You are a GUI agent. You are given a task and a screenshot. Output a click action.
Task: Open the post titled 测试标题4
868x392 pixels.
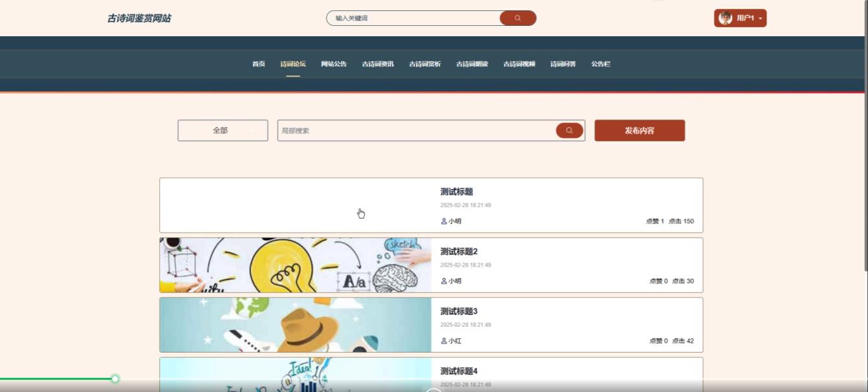pyautogui.click(x=459, y=371)
